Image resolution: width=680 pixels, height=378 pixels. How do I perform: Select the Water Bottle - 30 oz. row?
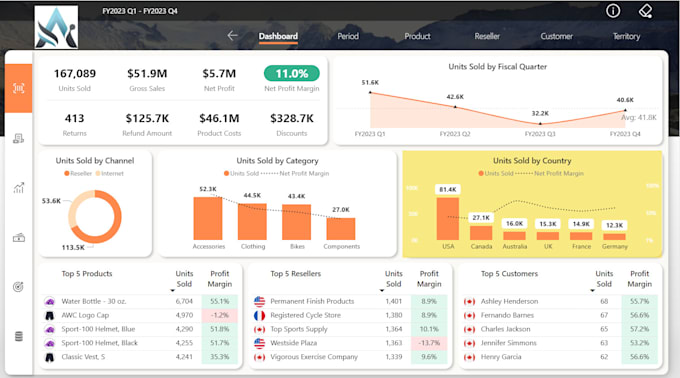140,301
